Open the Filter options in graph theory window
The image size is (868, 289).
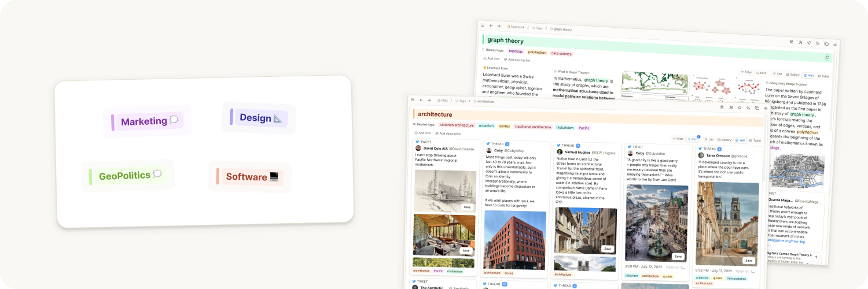(746, 72)
